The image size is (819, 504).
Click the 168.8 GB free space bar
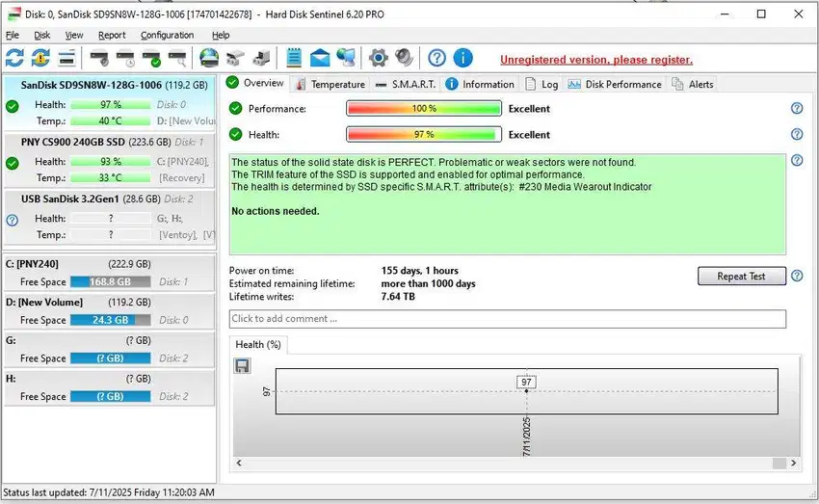coord(110,281)
